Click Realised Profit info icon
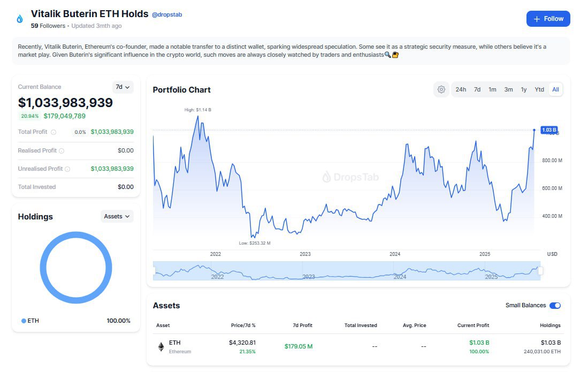 tap(62, 151)
